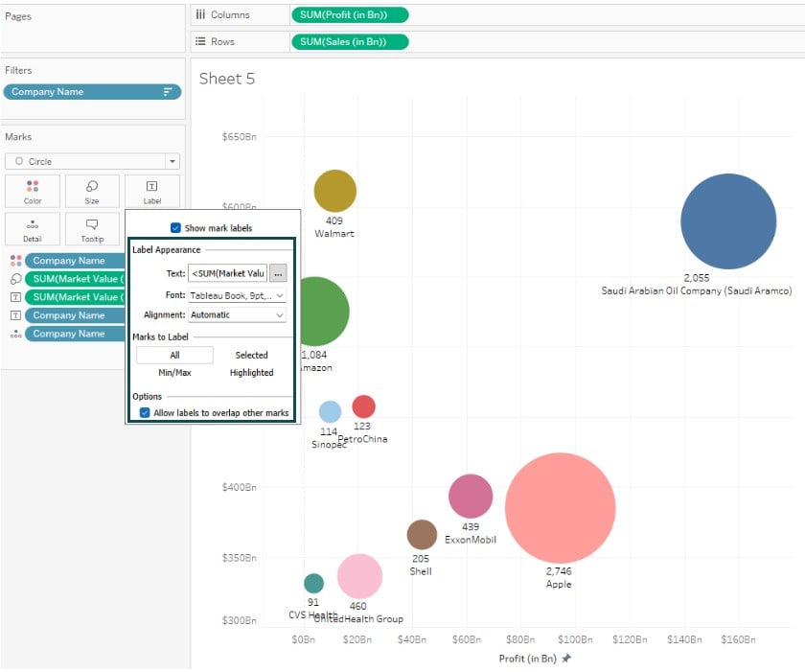Select the SUM(Market Value pill assigned to Size
Image resolution: width=805 pixels, height=672 pixels.
(x=75, y=279)
